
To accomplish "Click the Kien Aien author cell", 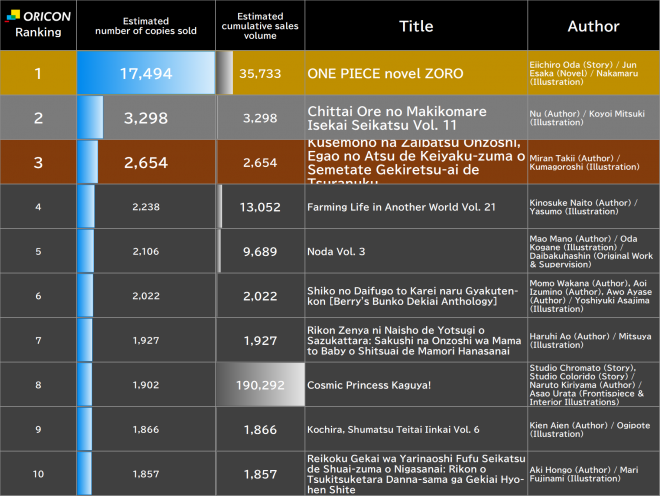I will pos(593,429).
